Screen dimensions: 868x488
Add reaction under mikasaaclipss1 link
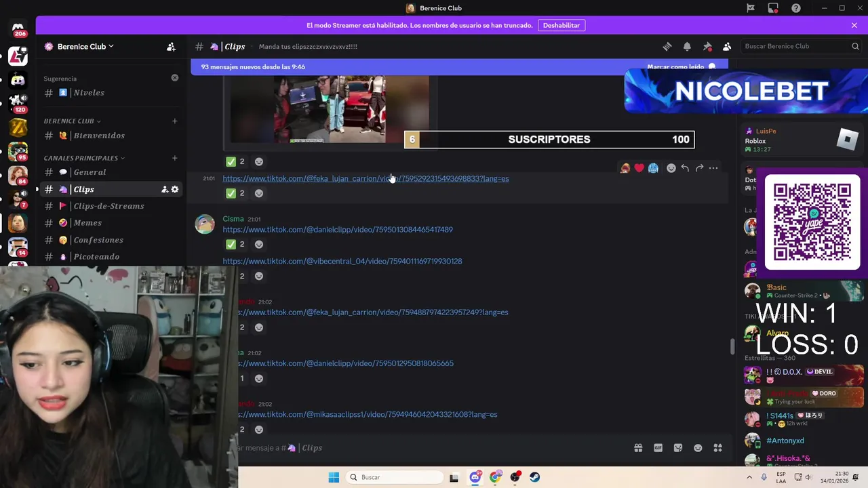pos(259,429)
